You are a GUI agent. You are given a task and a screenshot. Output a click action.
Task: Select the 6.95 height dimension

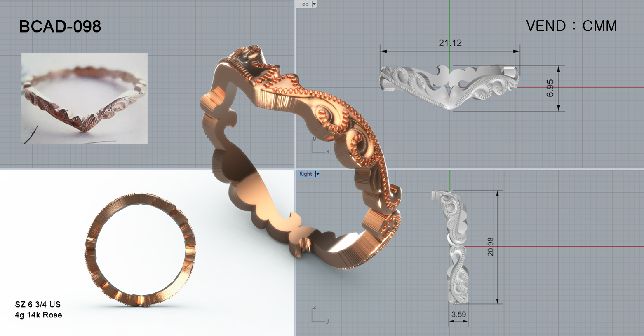[550, 88]
